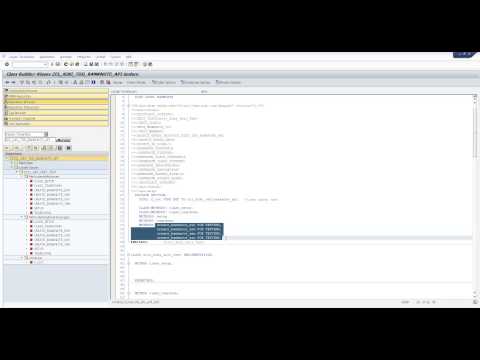Open the Transport Organizer navigation button
Viewport: 480px width, 360px height.
[x=56, y=118]
